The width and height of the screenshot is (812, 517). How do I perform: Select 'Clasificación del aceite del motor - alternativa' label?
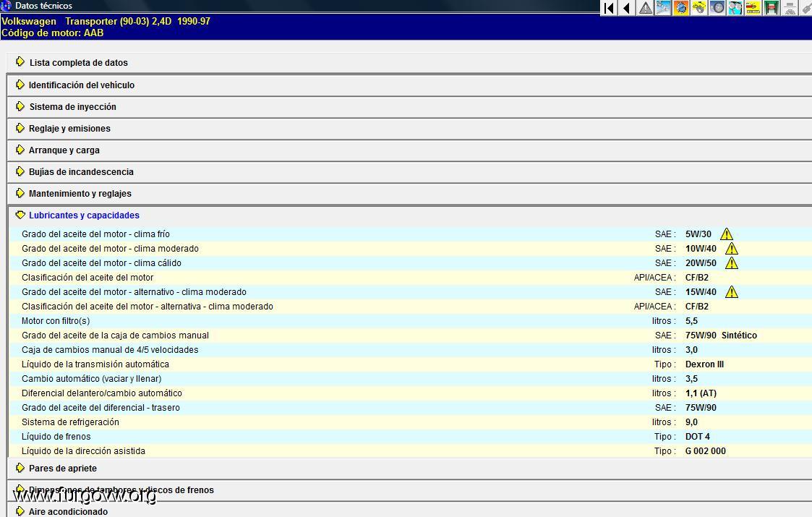(147, 307)
